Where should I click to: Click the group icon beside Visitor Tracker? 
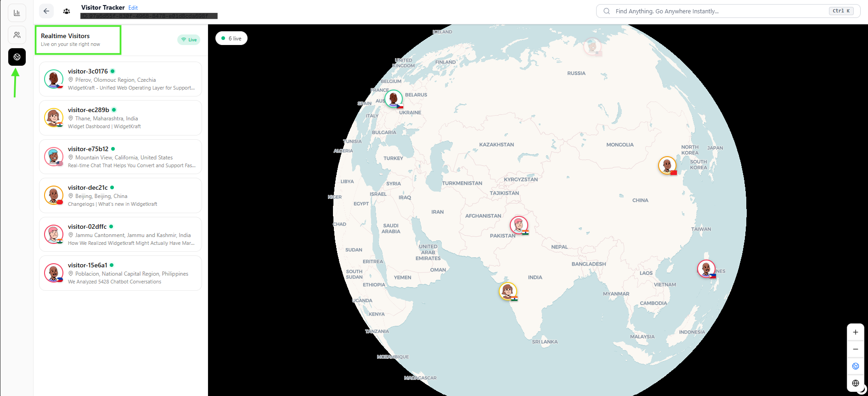(67, 11)
